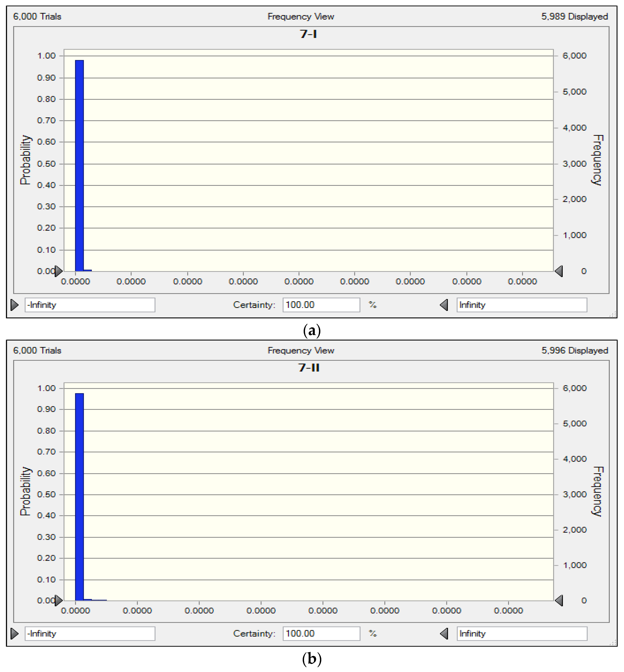Click left certainty grabber in 7-II chart
The width and height of the screenshot is (624, 672).
59,600
